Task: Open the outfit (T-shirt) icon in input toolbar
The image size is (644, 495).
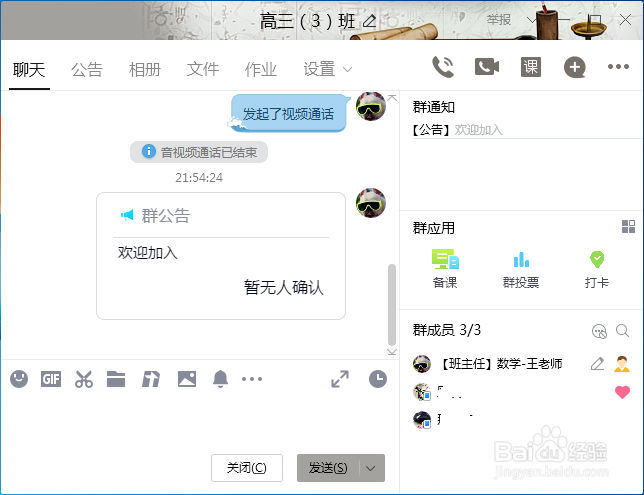Action: coord(151,379)
